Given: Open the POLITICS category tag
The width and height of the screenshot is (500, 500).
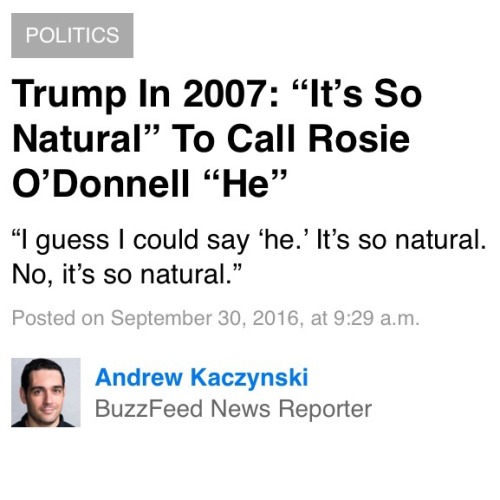Looking at the screenshot, I should [x=72, y=35].
